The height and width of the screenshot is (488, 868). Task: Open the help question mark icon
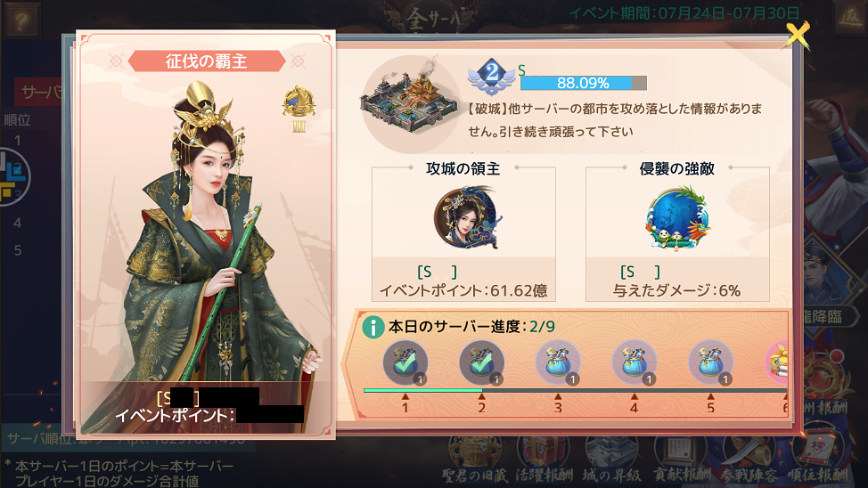tap(21, 20)
